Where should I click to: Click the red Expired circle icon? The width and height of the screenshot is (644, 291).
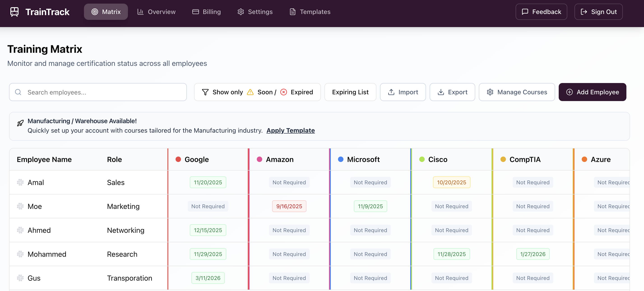click(x=283, y=92)
